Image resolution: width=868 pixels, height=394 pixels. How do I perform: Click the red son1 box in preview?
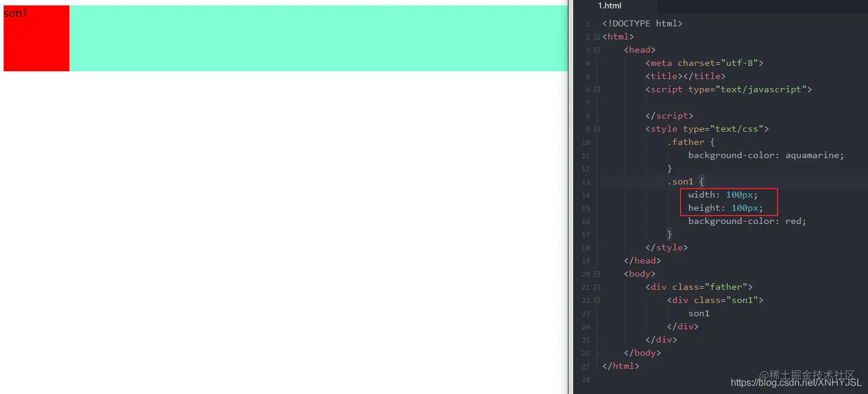pos(37,38)
